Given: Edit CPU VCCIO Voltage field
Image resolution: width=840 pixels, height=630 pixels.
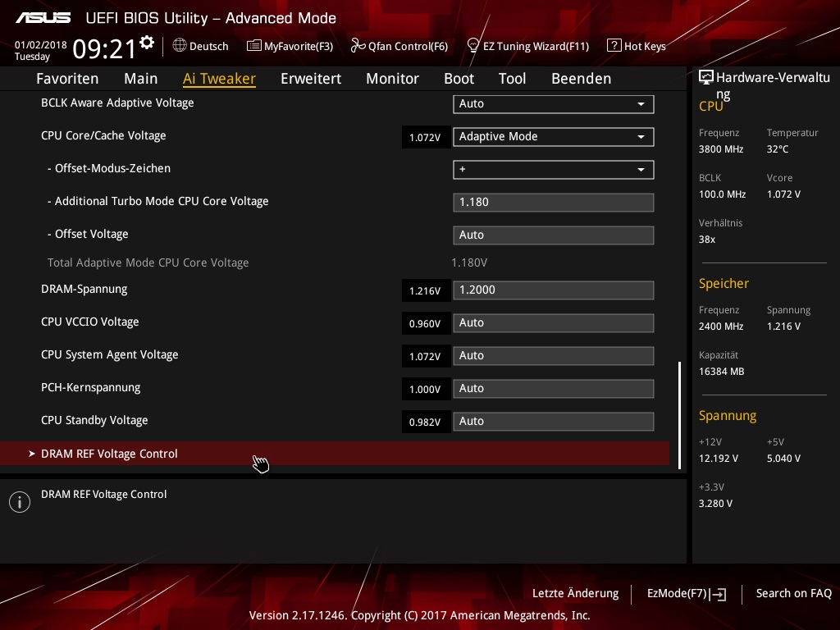Looking at the screenshot, I should [x=554, y=323].
